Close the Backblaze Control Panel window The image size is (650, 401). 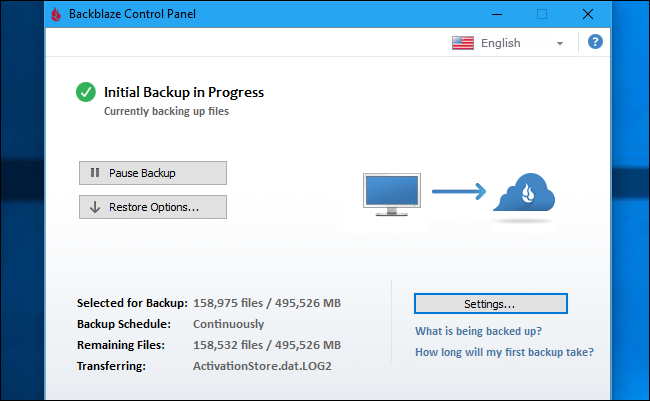point(588,14)
